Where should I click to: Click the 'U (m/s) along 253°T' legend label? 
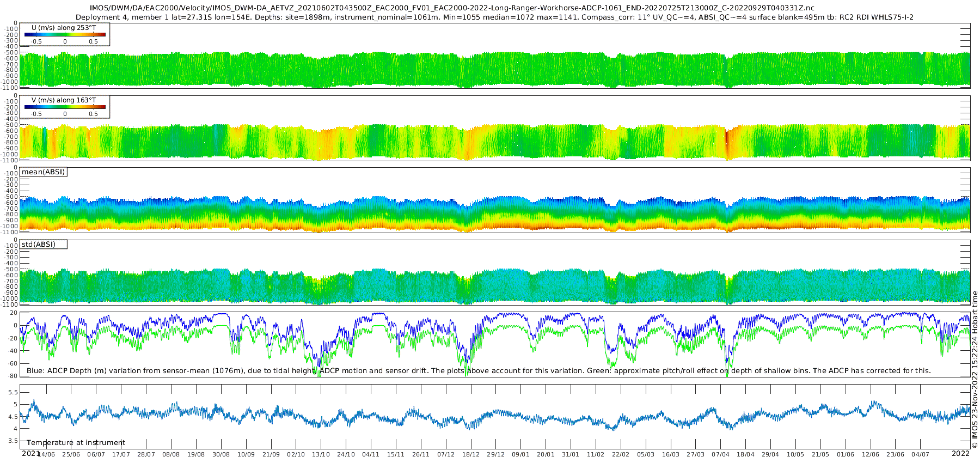[x=64, y=28]
